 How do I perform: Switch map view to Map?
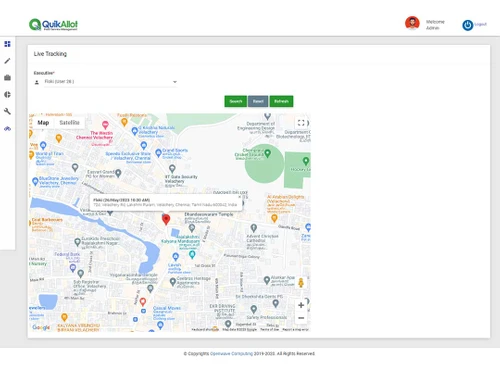(43, 123)
